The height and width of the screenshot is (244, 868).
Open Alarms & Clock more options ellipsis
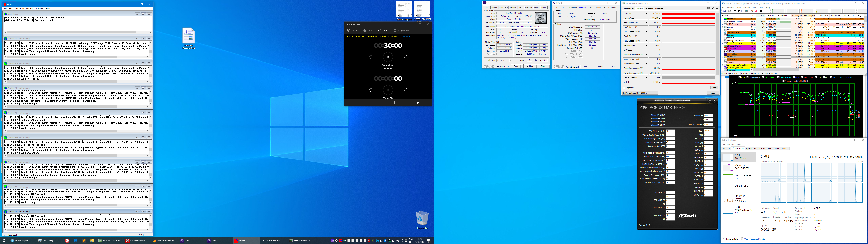(x=428, y=103)
